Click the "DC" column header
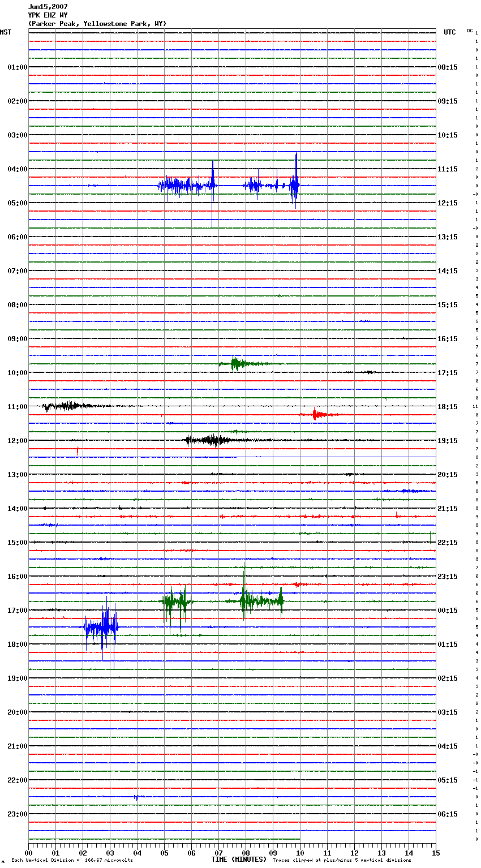481x868 pixels. 470,30
